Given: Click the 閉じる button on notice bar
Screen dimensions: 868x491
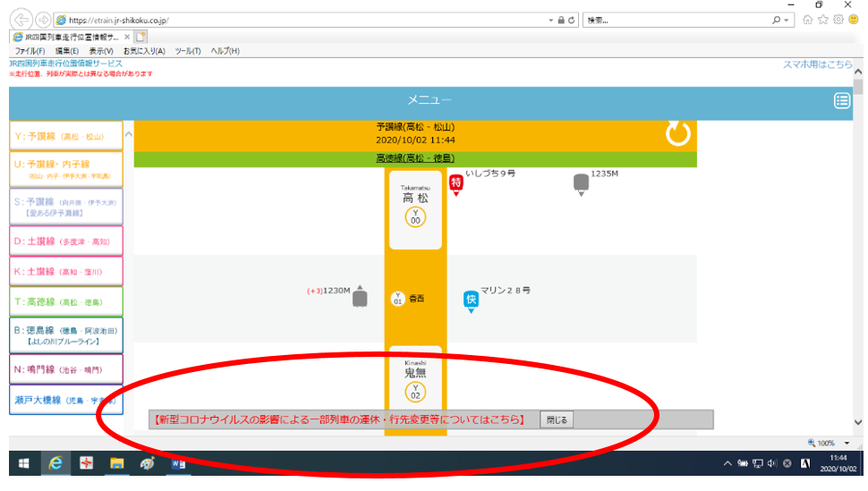Looking at the screenshot, I should click(557, 420).
